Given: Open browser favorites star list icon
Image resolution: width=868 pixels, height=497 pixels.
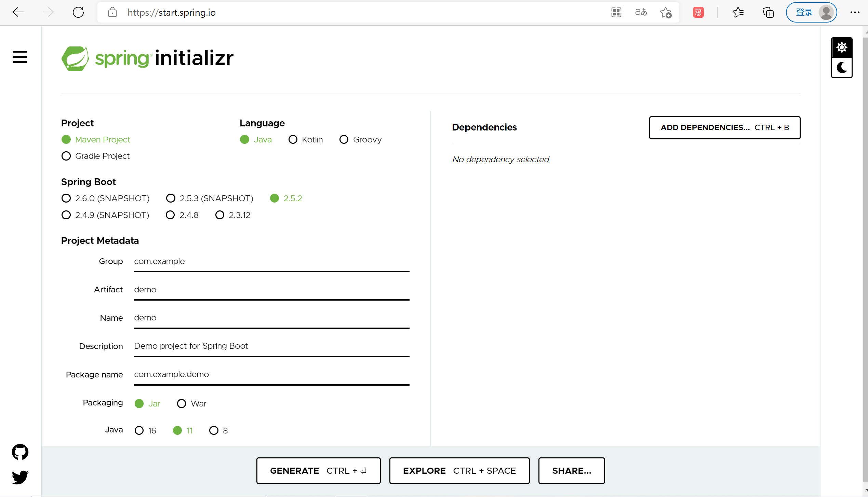Looking at the screenshot, I should (x=738, y=13).
